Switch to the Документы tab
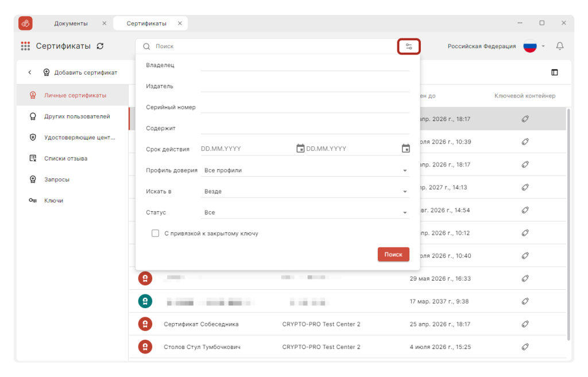The height and width of the screenshot is (377, 588). 71,23
